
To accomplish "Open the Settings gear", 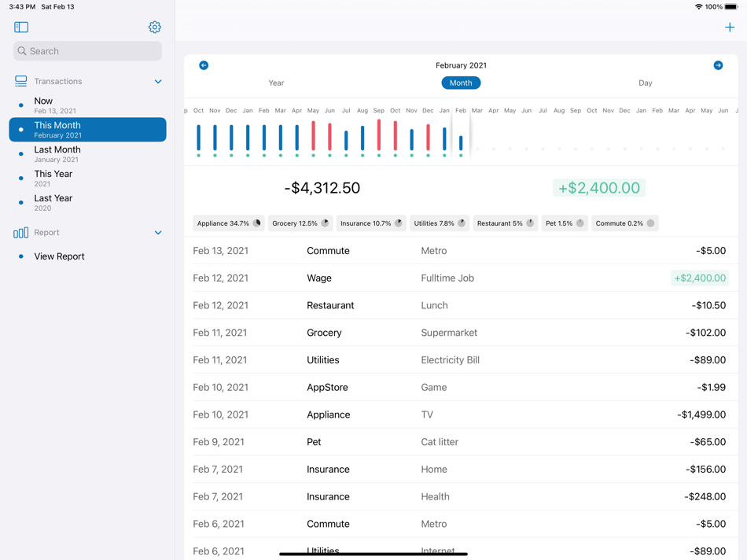I will coord(154,27).
